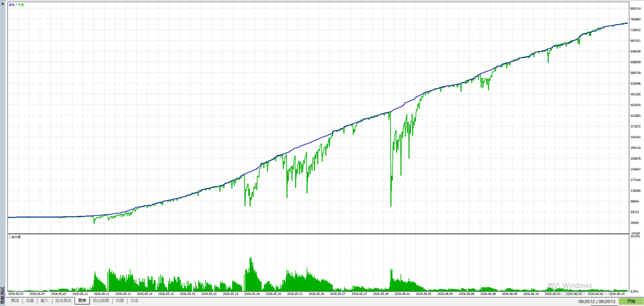Image resolution: width=644 pixels, height=306 pixels.
Task: Click the 295110 axis value
Action: (636, 148)
